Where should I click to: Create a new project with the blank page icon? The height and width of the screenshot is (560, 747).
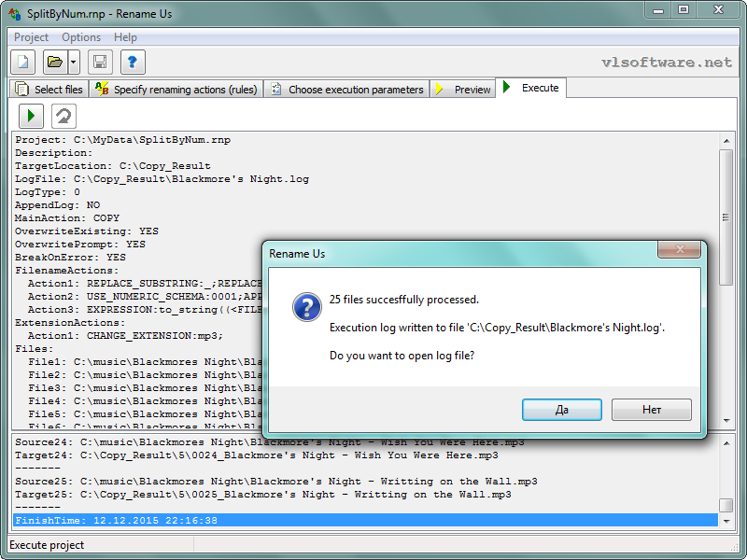(x=22, y=62)
